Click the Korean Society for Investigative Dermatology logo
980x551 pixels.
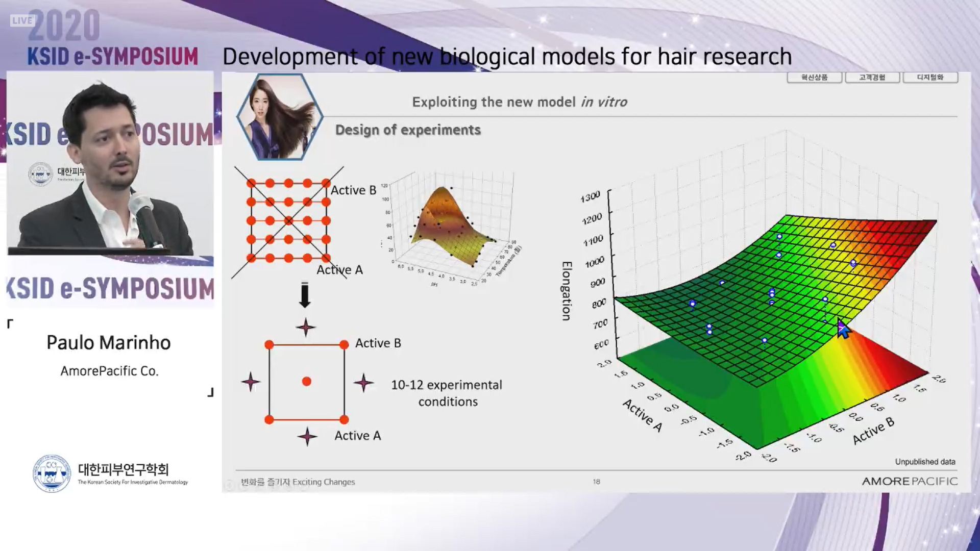[111, 473]
